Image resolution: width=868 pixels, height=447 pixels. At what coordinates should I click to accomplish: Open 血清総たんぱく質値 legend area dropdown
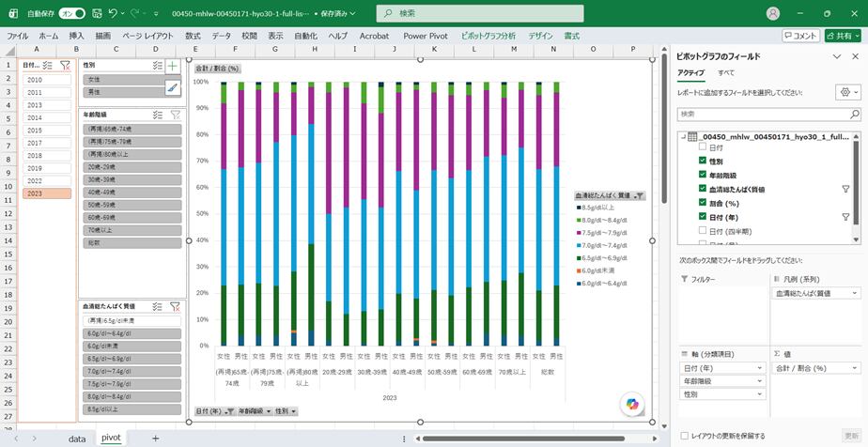pyautogui.click(x=816, y=293)
